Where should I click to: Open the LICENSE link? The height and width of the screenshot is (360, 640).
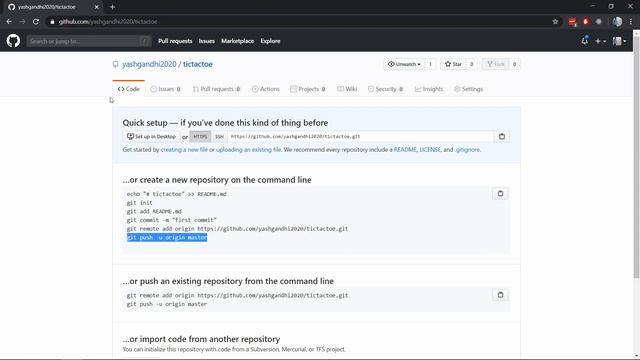point(430,150)
